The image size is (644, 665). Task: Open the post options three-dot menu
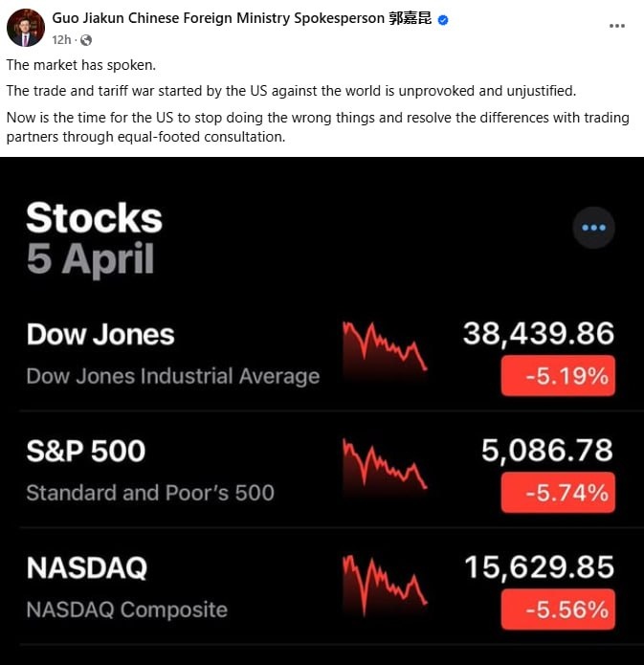[x=617, y=26]
